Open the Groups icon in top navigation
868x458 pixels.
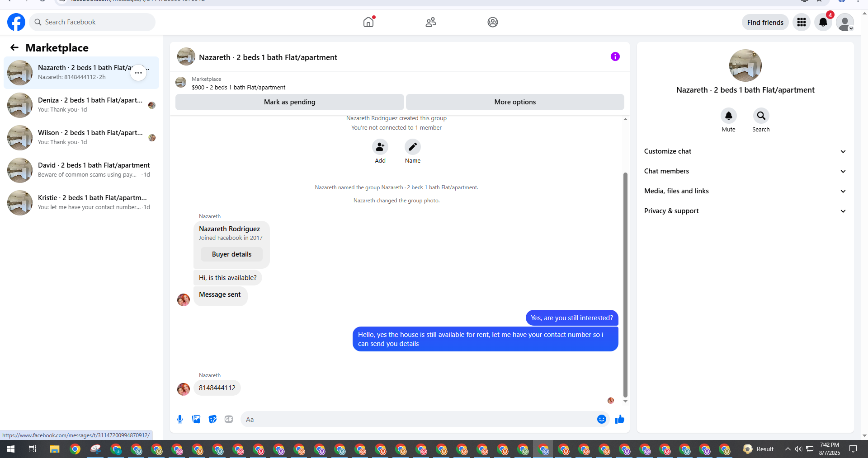click(x=493, y=22)
